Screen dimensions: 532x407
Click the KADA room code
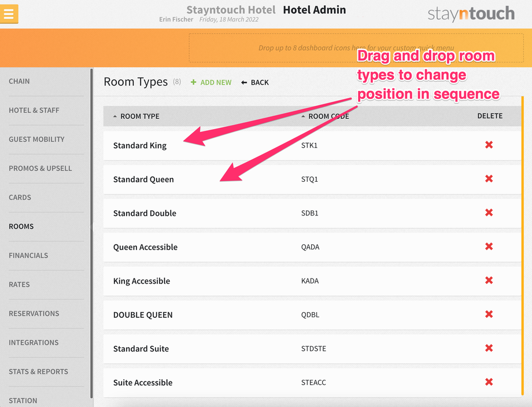click(310, 281)
